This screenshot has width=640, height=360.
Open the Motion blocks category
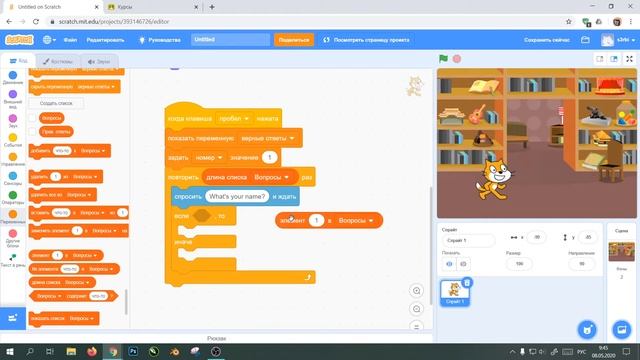point(13,78)
